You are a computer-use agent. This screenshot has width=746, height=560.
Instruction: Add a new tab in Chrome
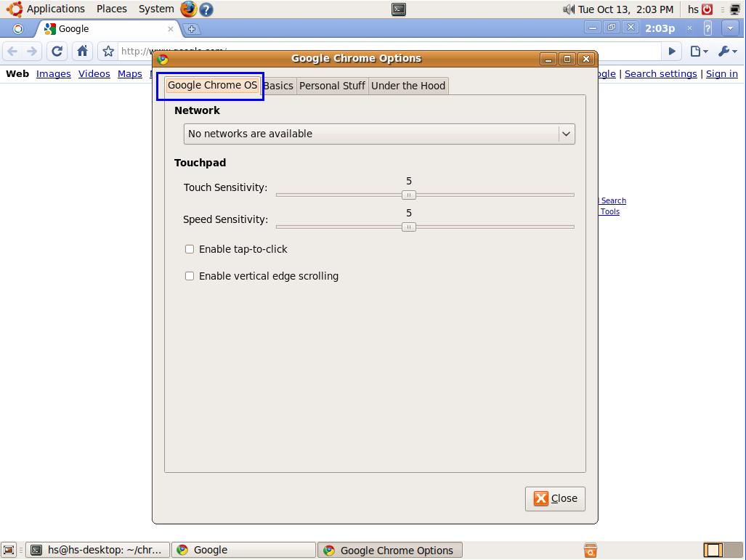(x=191, y=29)
